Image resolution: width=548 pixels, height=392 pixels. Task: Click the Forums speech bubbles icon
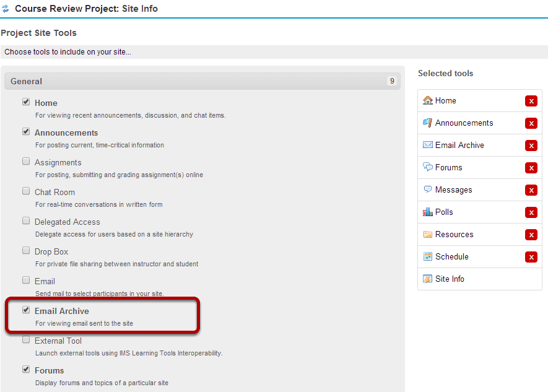tap(427, 167)
